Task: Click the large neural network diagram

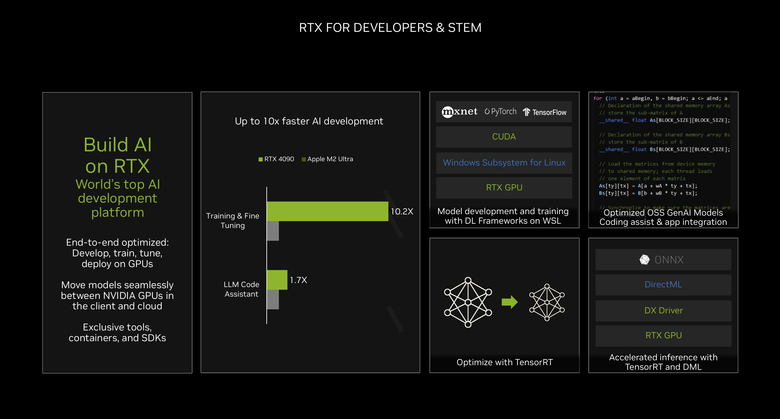Action: tap(468, 303)
